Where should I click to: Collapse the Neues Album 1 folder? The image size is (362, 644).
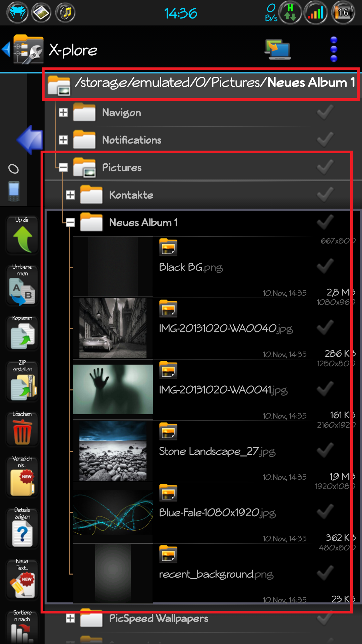point(70,222)
